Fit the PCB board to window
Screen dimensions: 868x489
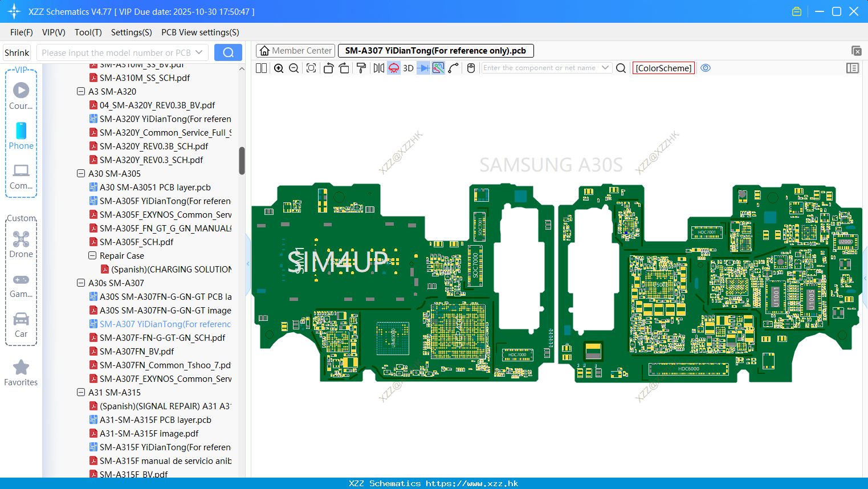[x=311, y=68]
